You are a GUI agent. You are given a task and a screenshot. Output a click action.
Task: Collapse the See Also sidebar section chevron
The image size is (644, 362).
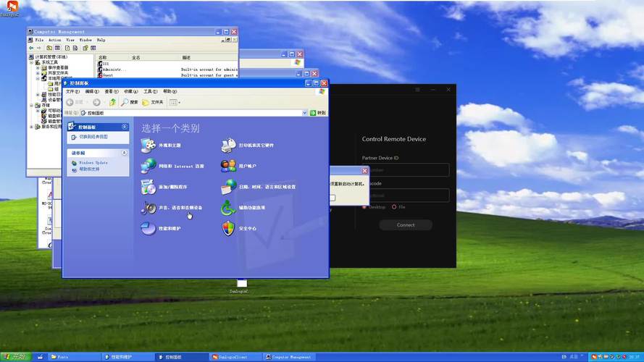(x=124, y=153)
